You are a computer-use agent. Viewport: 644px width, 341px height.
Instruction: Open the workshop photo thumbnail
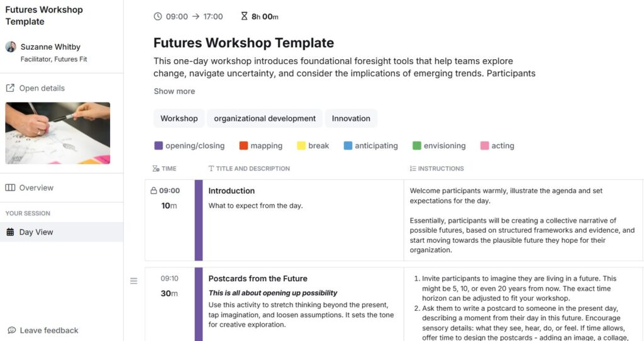pyautogui.click(x=58, y=133)
